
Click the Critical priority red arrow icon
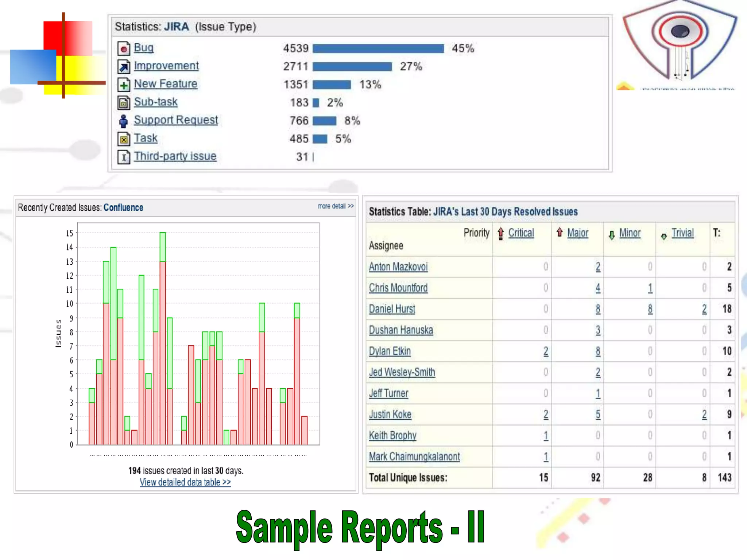tap(501, 233)
